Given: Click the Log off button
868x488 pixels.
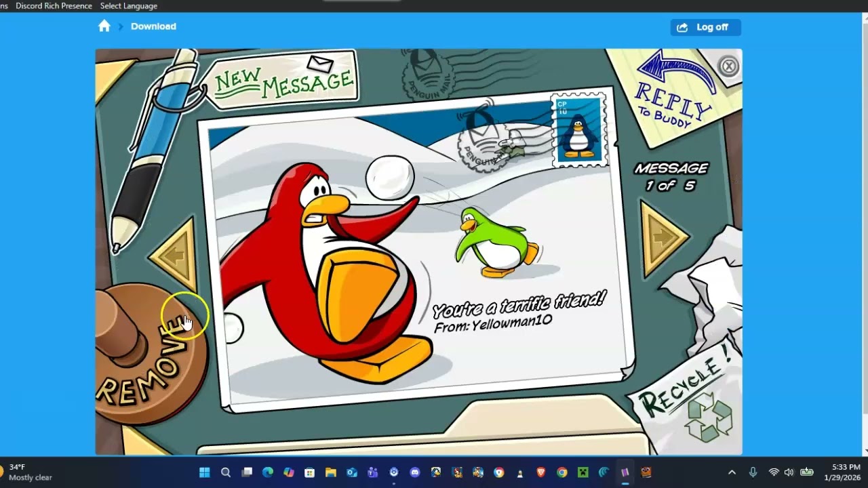Looking at the screenshot, I should pyautogui.click(x=705, y=27).
